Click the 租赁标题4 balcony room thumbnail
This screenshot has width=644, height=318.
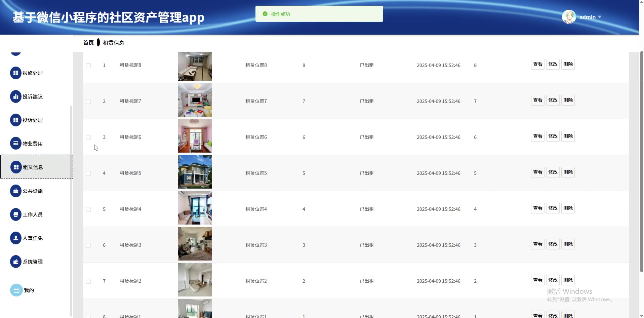pos(195,208)
